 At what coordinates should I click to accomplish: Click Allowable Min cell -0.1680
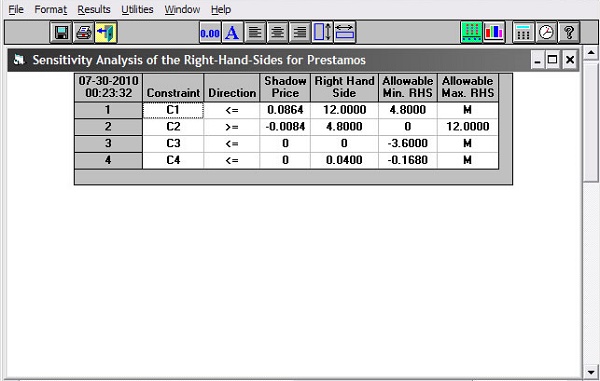pyautogui.click(x=408, y=160)
